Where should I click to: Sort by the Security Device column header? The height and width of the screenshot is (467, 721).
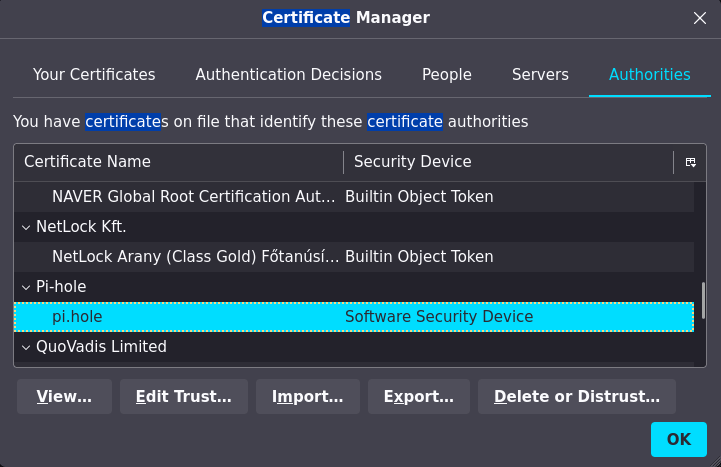(509, 162)
